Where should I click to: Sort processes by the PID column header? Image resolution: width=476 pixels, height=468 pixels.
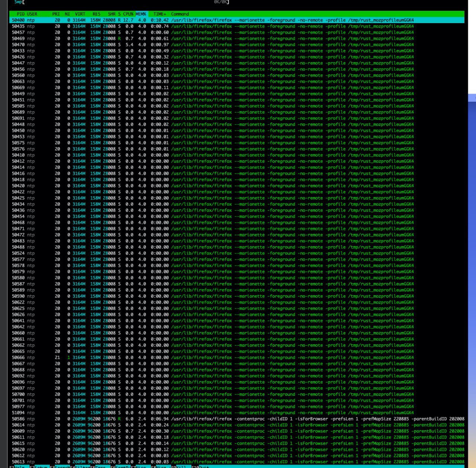(20, 14)
